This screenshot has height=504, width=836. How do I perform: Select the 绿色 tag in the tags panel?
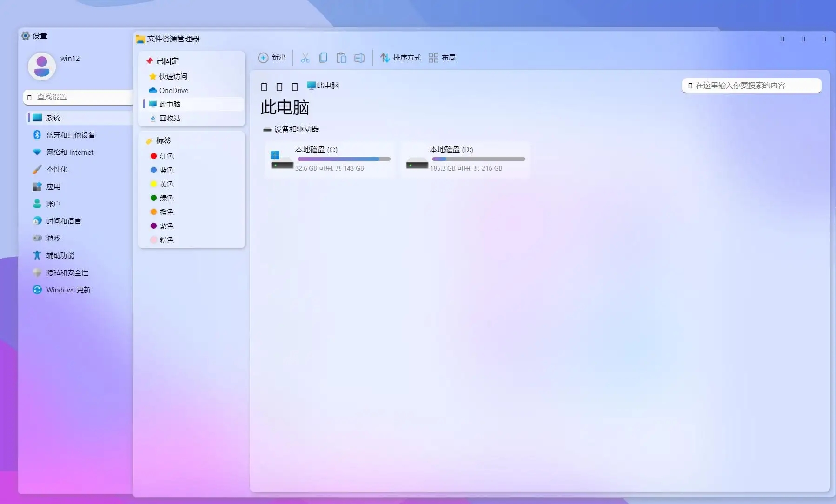click(166, 198)
